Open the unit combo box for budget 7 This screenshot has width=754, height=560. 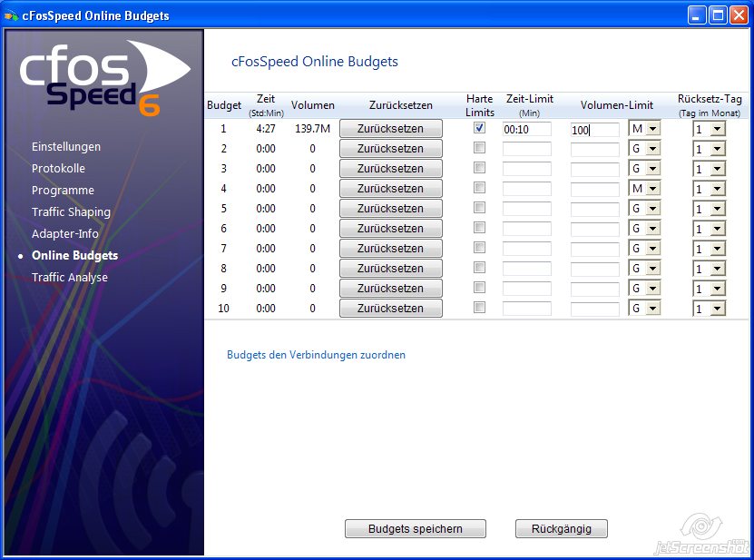[644, 249]
